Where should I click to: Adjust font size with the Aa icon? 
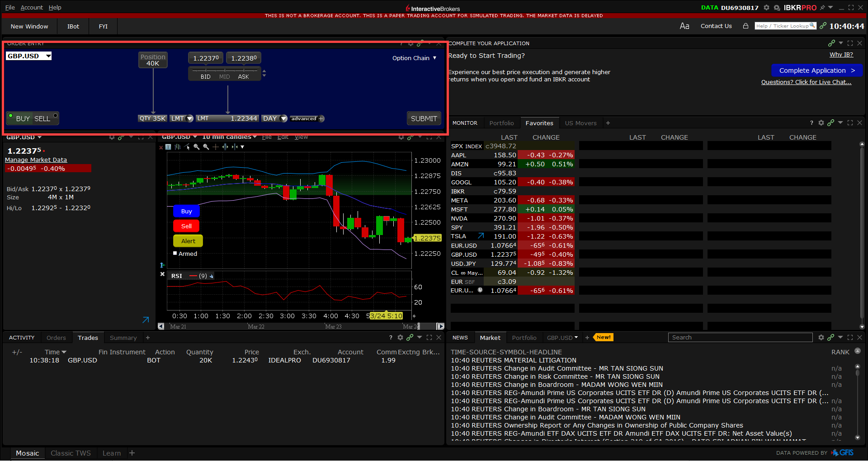684,26
